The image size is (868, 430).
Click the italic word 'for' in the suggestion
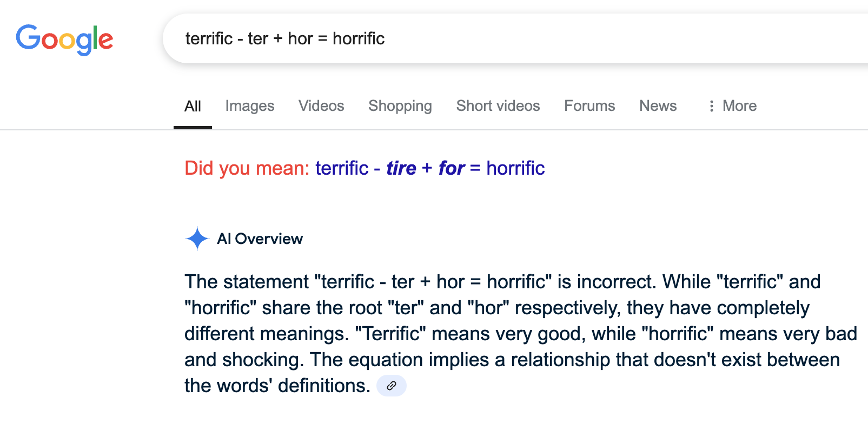pos(452,168)
